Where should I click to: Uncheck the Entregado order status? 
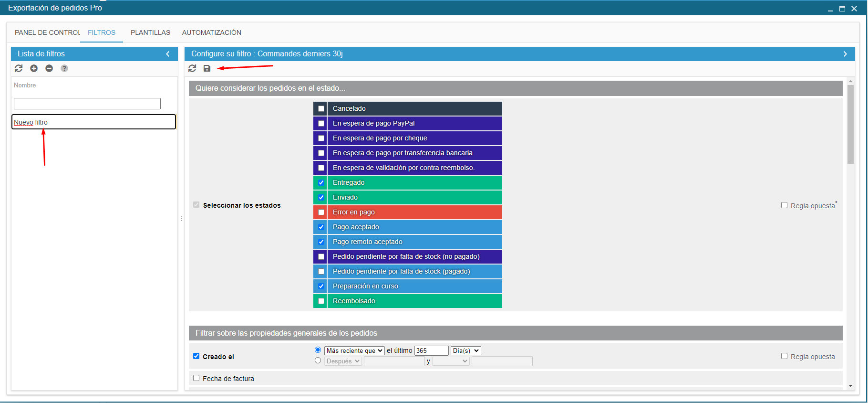tap(321, 183)
